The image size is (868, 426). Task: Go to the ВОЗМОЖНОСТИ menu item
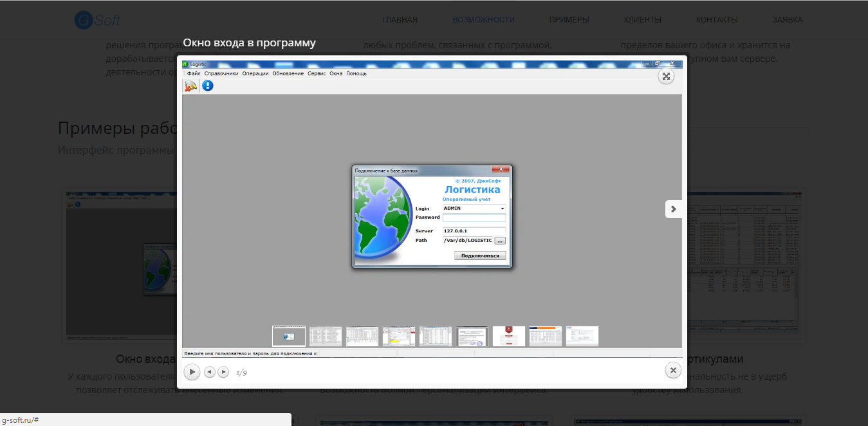[x=483, y=20]
